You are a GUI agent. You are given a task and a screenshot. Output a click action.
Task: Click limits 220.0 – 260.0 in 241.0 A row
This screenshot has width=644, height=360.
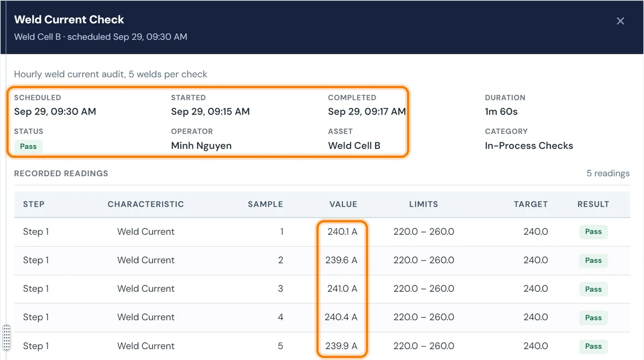pyautogui.click(x=424, y=289)
